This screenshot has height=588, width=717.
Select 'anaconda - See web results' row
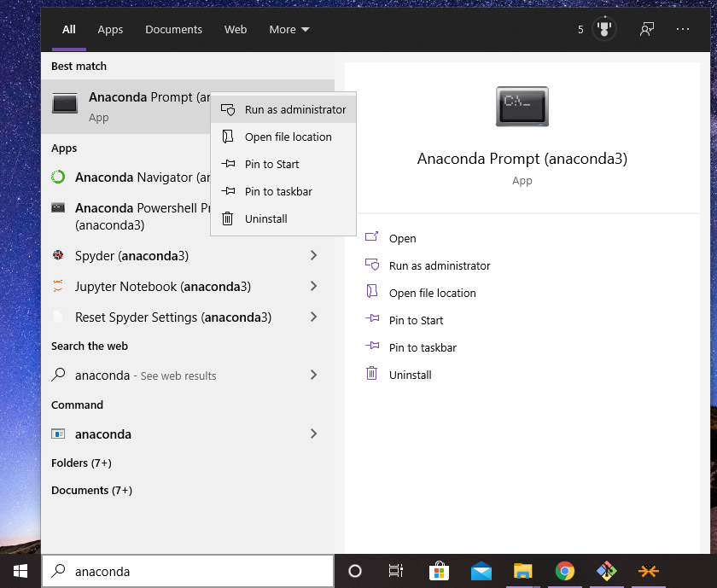(x=188, y=375)
